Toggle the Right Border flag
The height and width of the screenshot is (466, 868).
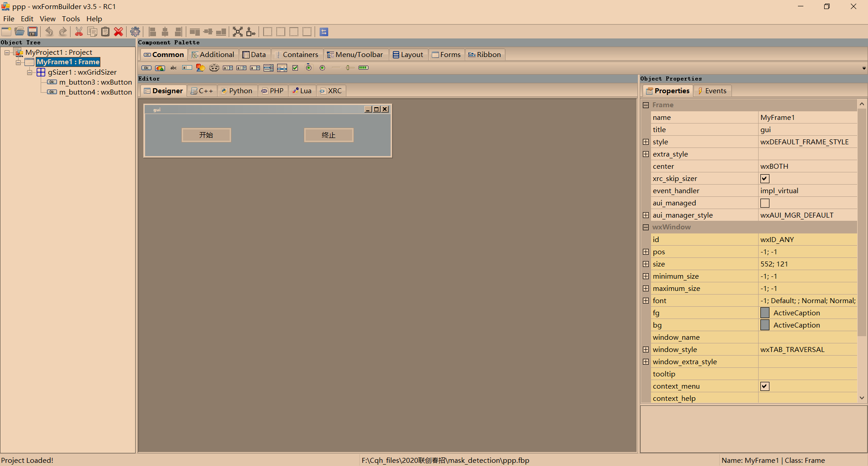pyautogui.click(x=281, y=32)
